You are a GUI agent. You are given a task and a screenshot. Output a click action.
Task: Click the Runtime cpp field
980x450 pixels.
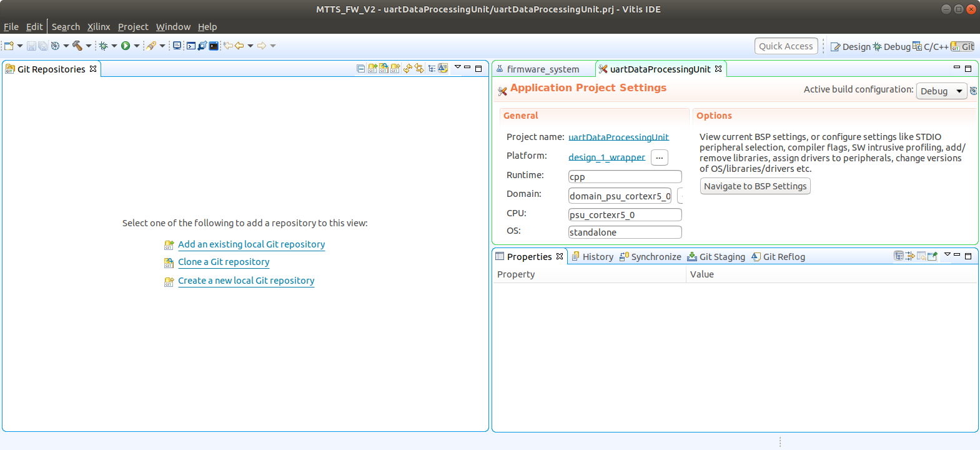625,177
